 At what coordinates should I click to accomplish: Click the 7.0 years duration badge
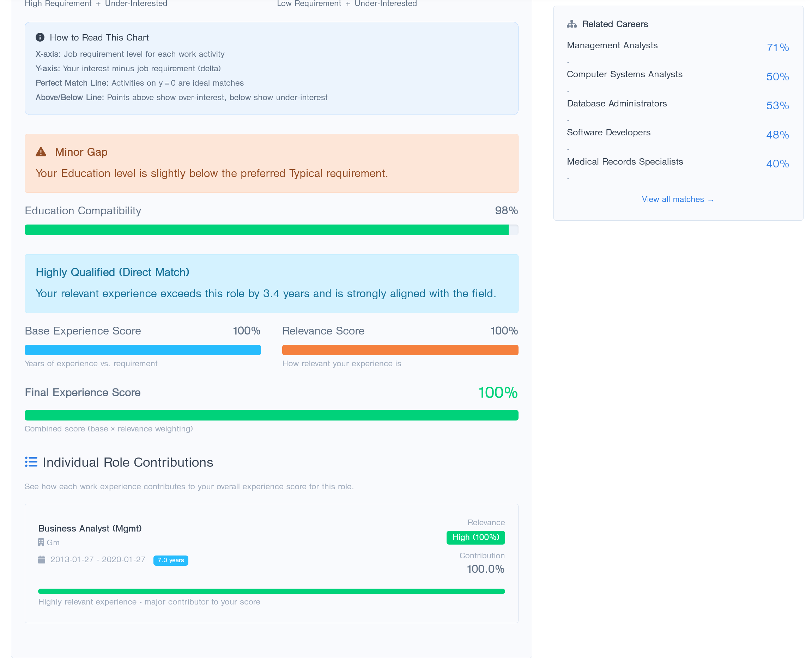[170, 560]
